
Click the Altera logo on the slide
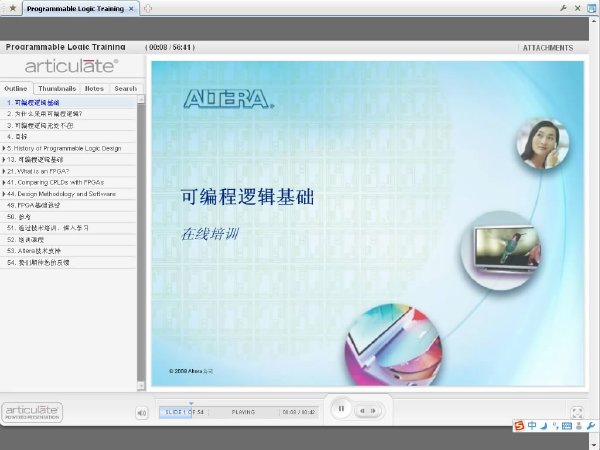[229, 99]
